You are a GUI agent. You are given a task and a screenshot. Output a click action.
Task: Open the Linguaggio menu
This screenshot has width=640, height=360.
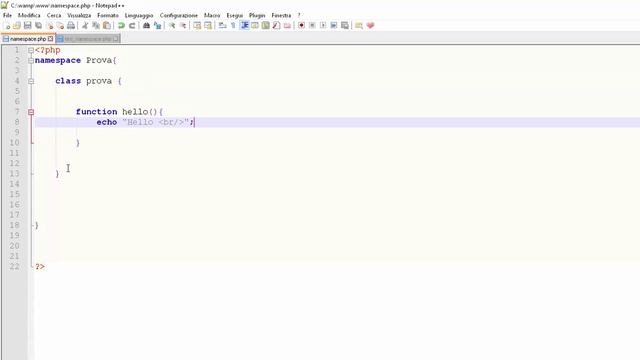139,15
